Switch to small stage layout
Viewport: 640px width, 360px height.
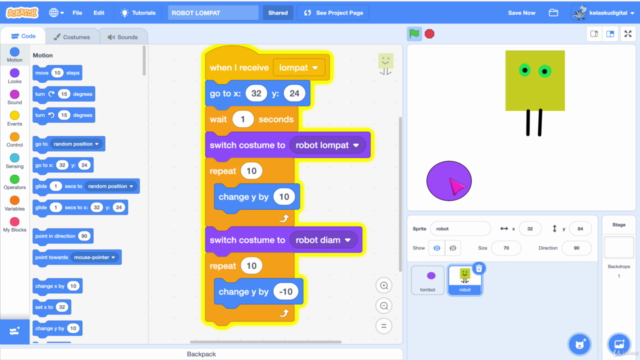click(x=594, y=34)
